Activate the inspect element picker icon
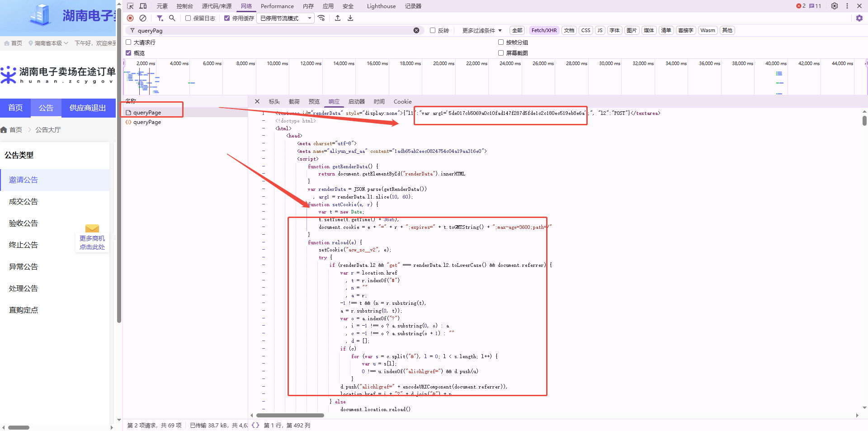The height and width of the screenshot is (431, 868). click(x=130, y=6)
